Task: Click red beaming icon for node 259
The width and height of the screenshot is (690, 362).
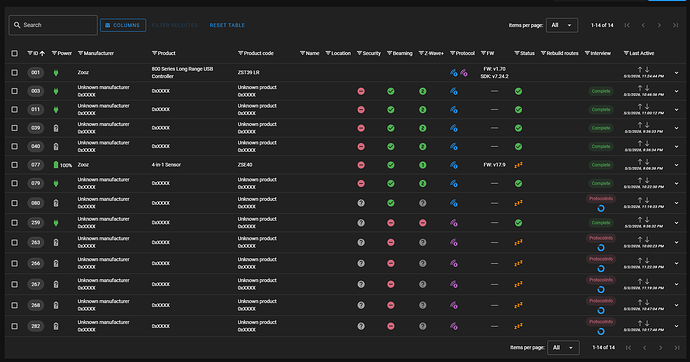Action: (x=391, y=223)
